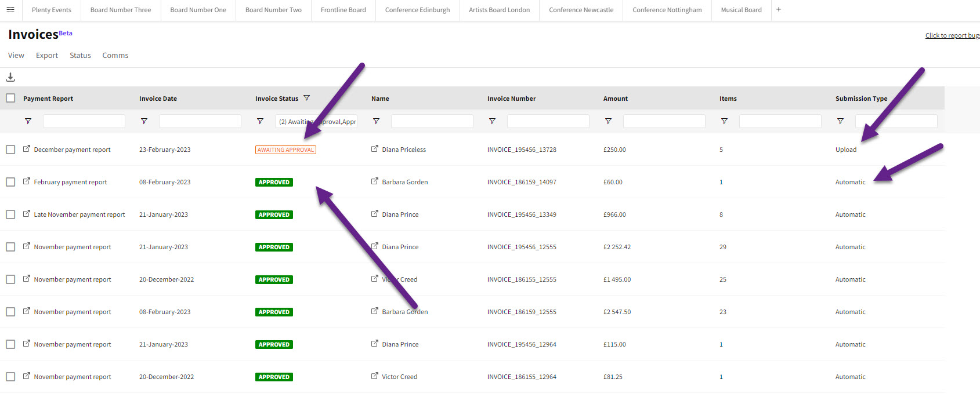
Task: Switch to the Frontline Board tab
Action: point(343,10)
